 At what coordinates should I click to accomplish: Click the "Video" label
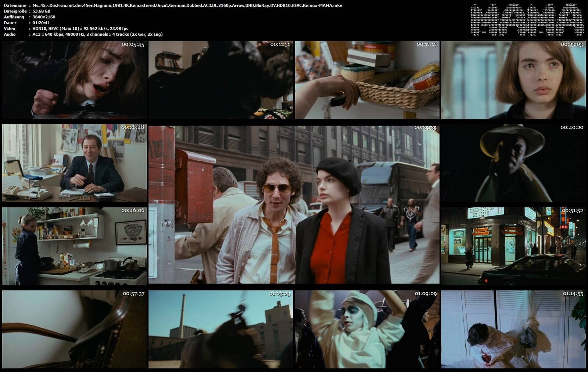[x=10, y=28]
